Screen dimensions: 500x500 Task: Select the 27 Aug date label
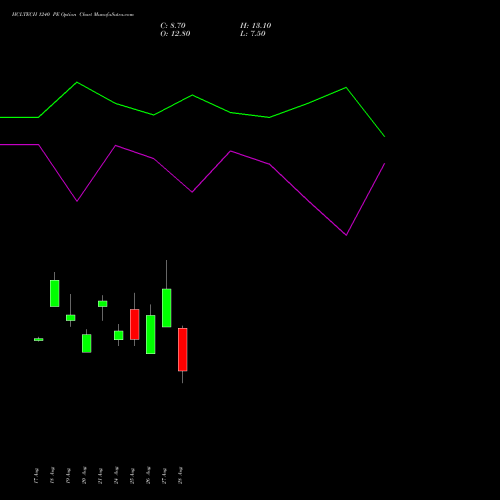click(x=164, y=476)
